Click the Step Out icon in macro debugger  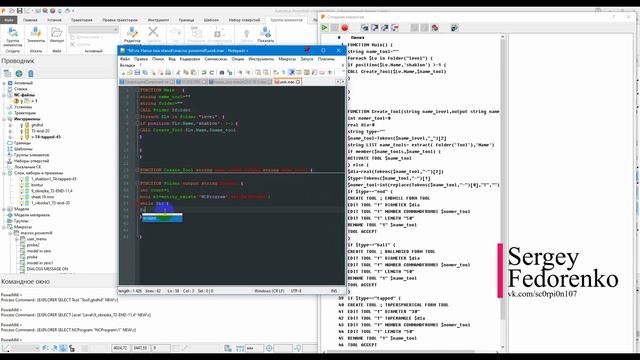click(384, 27)
